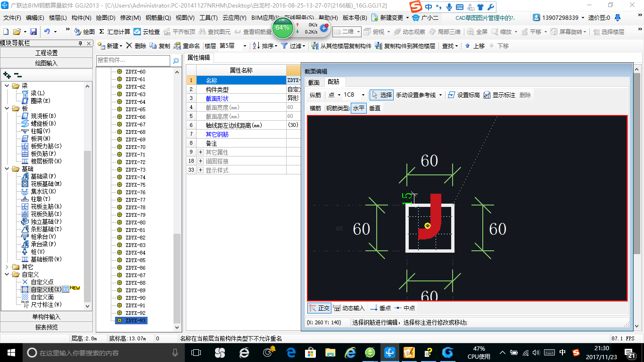Click the 工程设置 panel button
Image resolution: width=644 pixels, height=362 pixels.
pyautogui.click(x=46, y=53)
